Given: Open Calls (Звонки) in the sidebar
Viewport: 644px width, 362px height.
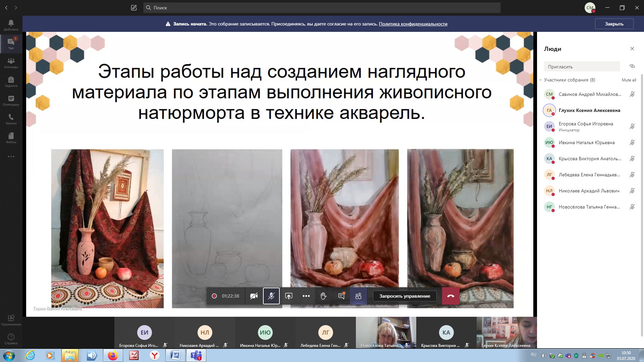Looking at the screenshot, I should click(x=11, y=119).
